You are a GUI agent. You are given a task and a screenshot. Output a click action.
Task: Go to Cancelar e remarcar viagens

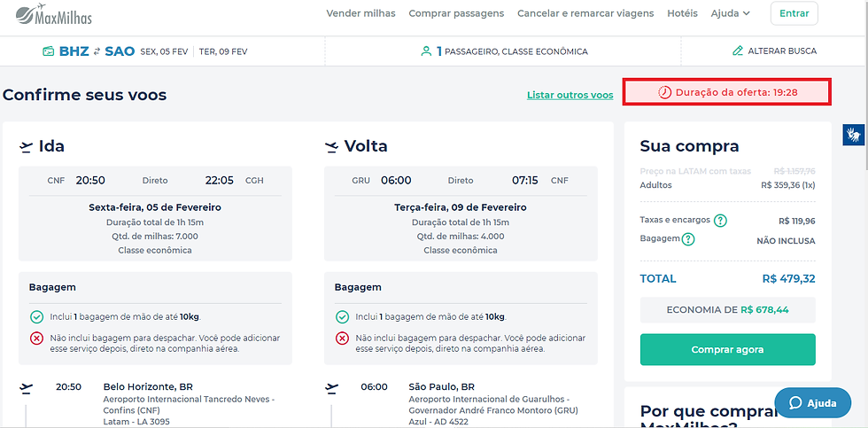(x=585, y=13)
